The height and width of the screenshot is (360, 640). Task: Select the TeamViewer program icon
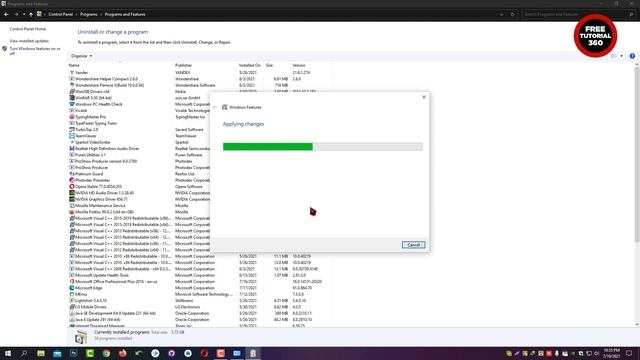click(x=72, y=136)
